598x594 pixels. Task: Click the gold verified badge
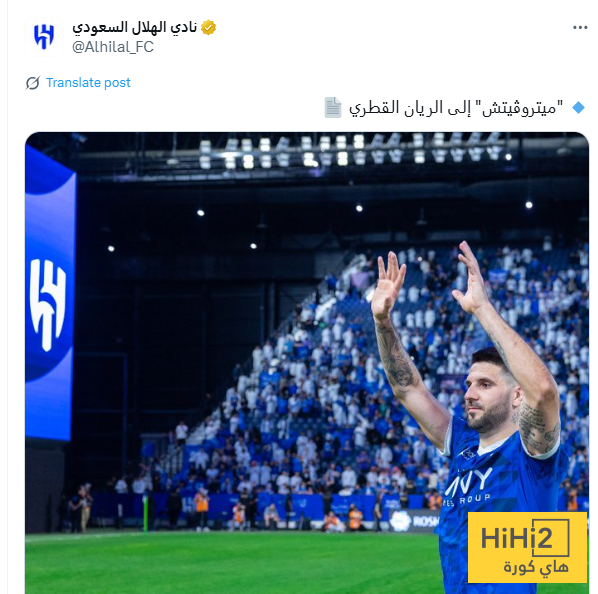(x=209, y=27)
